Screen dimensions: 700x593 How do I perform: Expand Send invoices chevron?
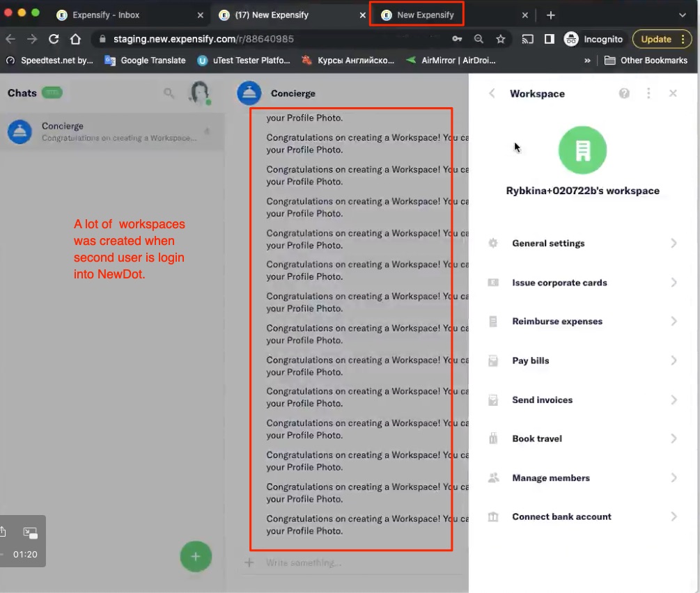674,400
